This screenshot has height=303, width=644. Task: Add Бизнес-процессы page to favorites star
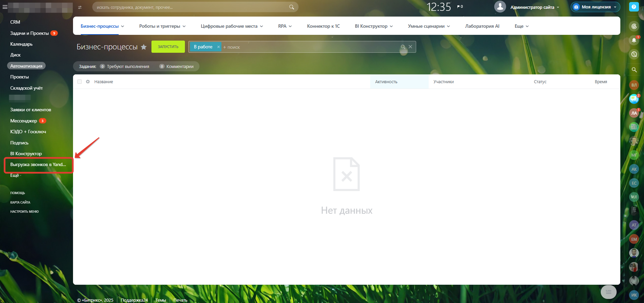[144, 47]
